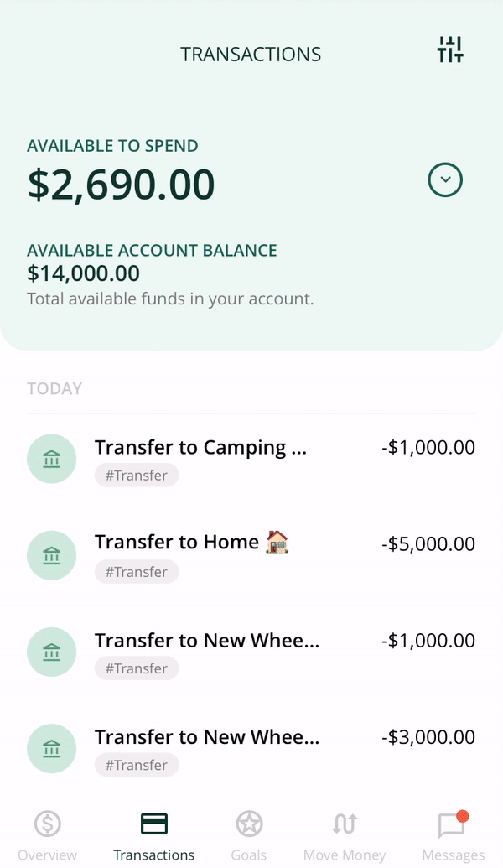Image resolution: width=503 pixels, height=868 pixels.
Task: Expand the Available to Spend details chevron
Action: click(x=445, y=180)
